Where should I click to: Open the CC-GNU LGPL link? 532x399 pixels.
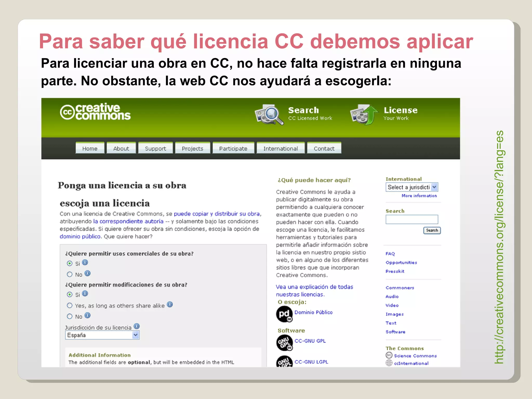click(x=311, y=362)
